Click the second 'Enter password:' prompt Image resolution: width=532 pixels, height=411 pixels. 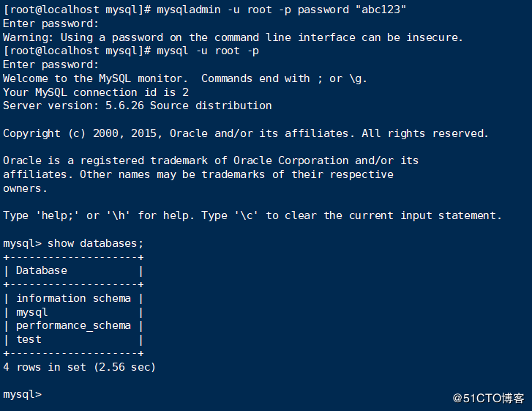51,64
